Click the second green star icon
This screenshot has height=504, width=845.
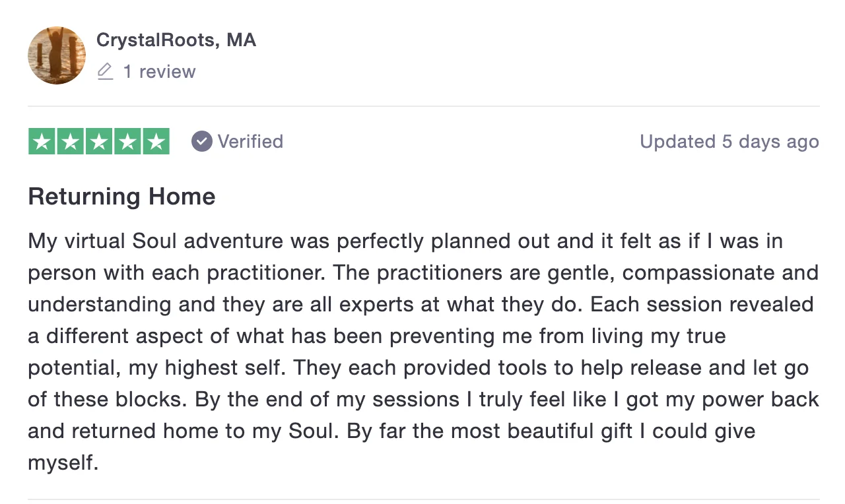pyautogui.click(x=70, y=141)
